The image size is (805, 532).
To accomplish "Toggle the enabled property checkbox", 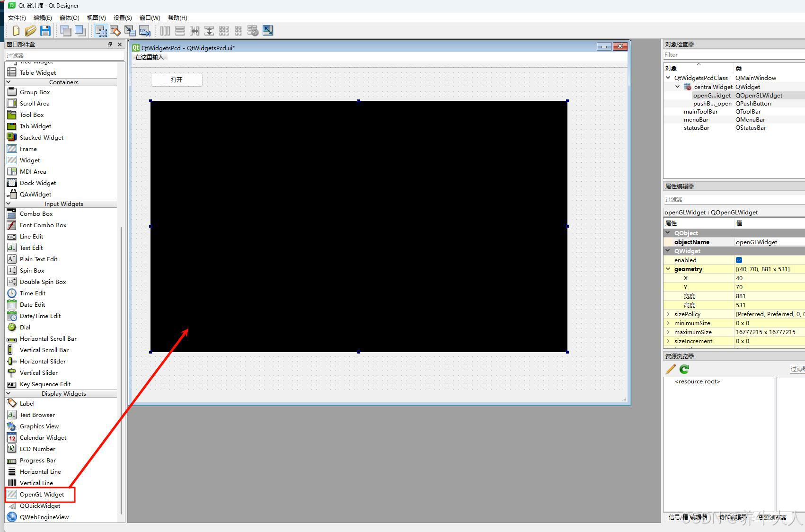I will point(739,260).
